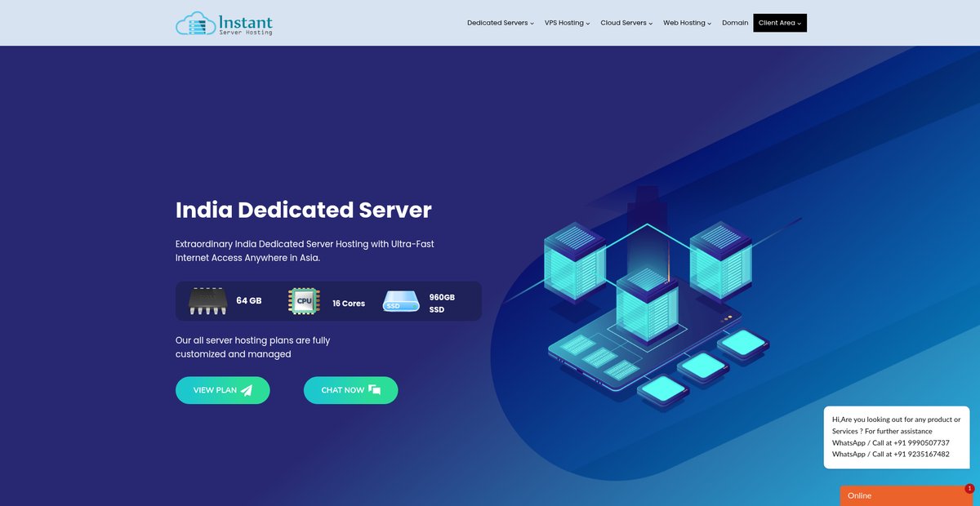
Task: Open the Dedicated Servers menu
Action: [501, 23]
